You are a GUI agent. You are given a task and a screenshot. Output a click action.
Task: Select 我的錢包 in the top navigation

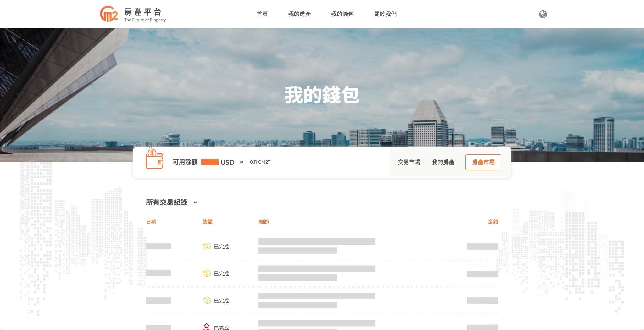(342, 14)
